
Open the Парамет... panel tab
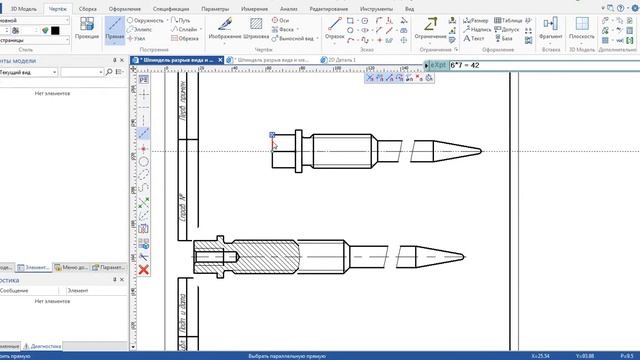(x=108, y=267)
